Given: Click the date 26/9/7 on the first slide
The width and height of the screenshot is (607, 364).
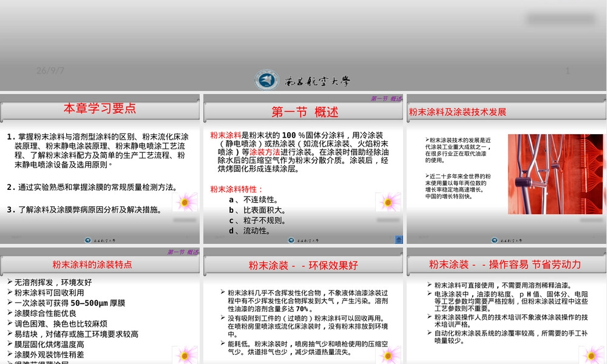Looking at the screenshot, I should 50,70.
